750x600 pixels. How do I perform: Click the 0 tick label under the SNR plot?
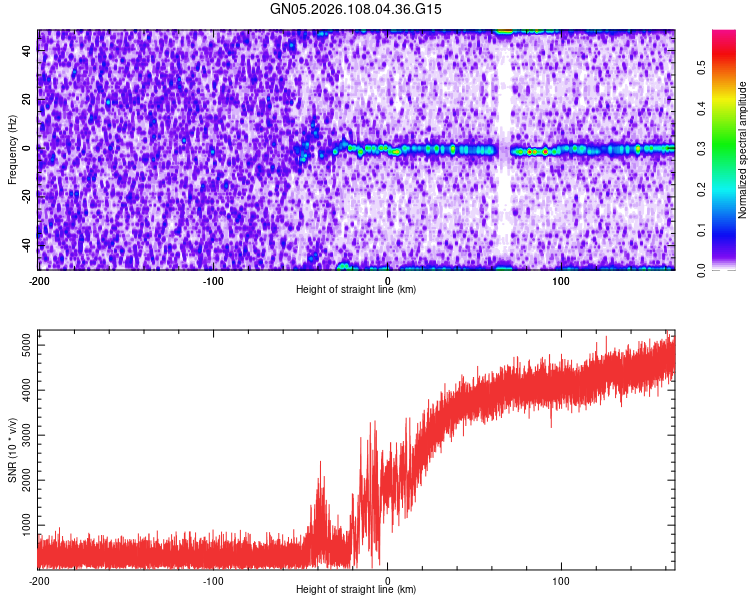(x=387, y=581)
